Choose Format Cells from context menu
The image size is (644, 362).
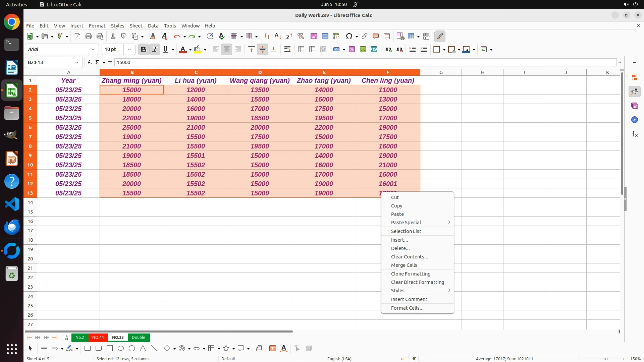407,308
